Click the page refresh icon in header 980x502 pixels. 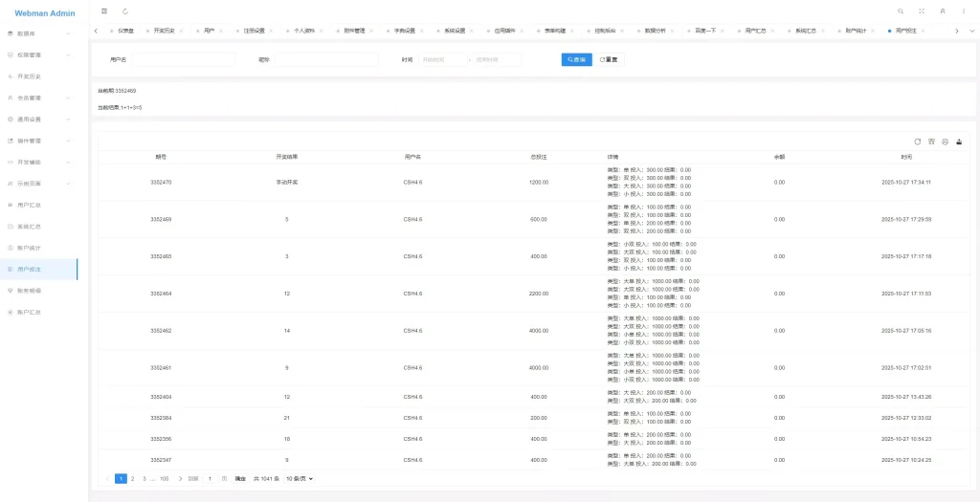coord(125,11)
